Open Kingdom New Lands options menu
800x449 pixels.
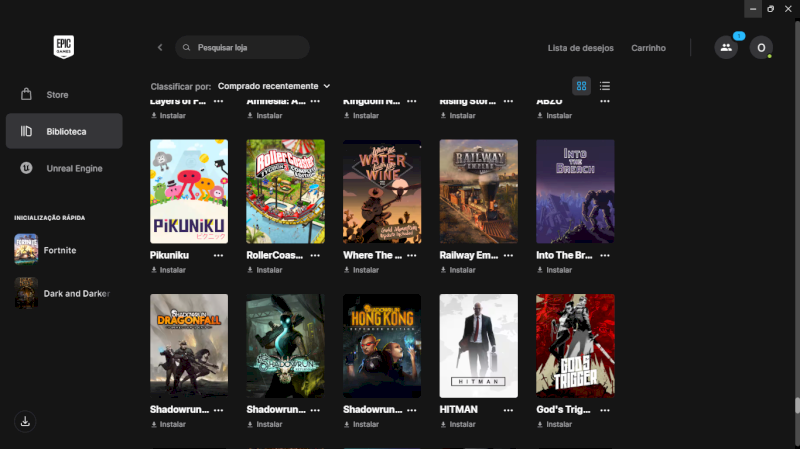tap(412, 102)
